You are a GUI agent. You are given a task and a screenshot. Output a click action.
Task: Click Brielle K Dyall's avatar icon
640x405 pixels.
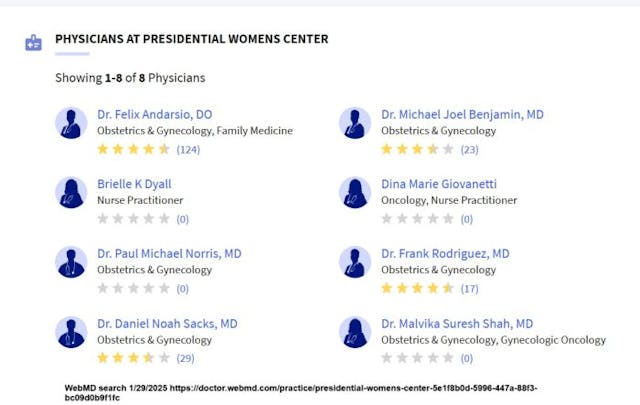point(71,193)
